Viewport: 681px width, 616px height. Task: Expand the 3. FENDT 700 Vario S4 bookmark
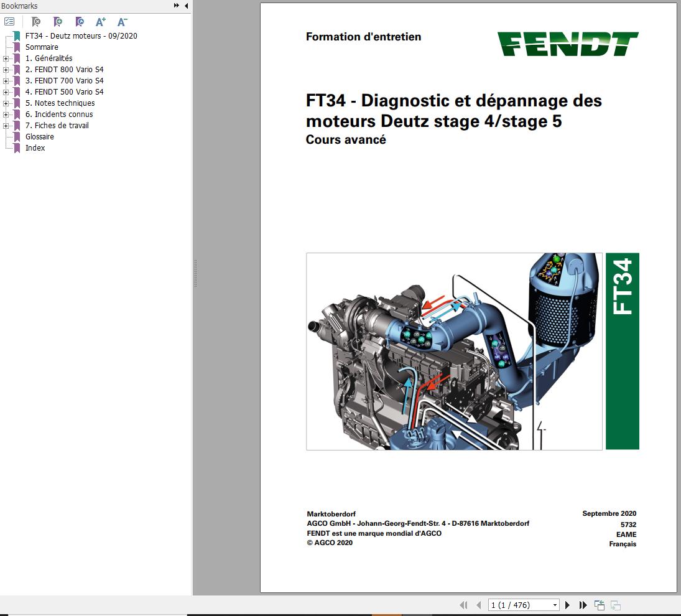tap(6, 81)
